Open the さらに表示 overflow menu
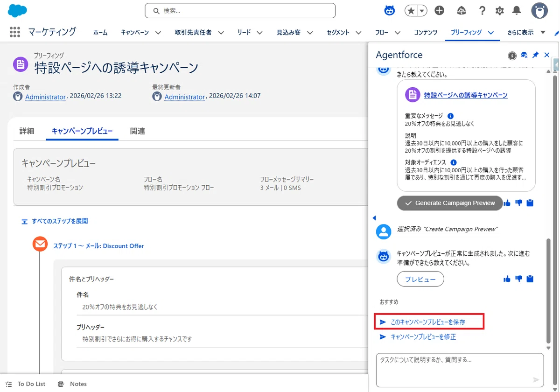Viewport: 560px width, 392px height. tap(526, 32)
